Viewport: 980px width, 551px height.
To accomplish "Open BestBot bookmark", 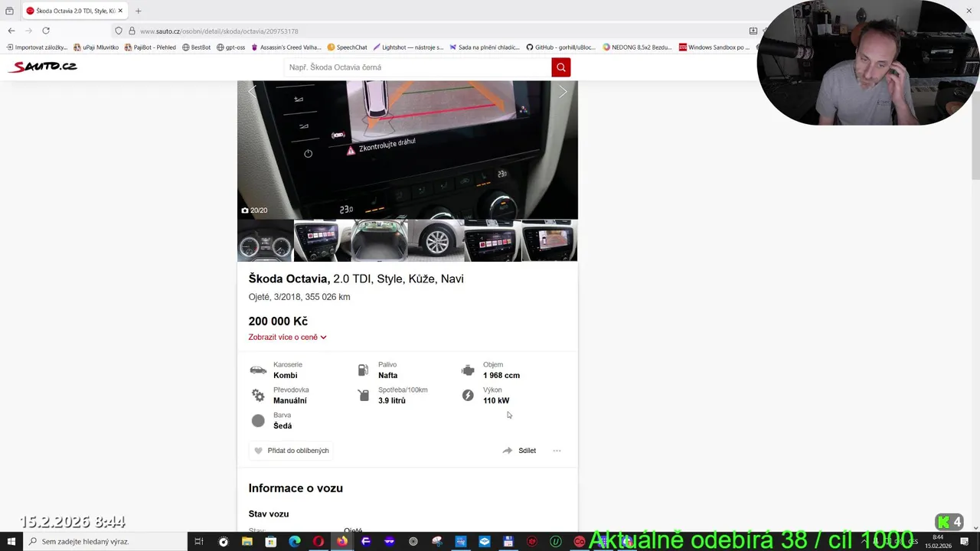I will (x=196, y=47).
